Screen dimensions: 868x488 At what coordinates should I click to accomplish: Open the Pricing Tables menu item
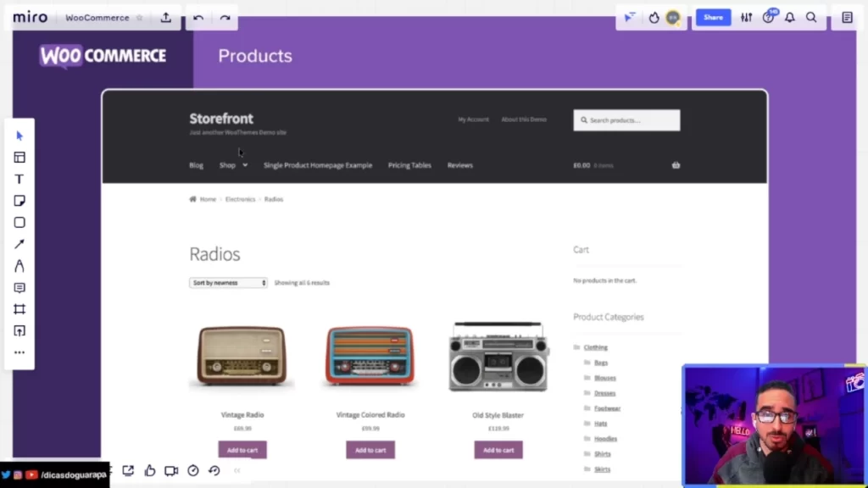point(409,165)
